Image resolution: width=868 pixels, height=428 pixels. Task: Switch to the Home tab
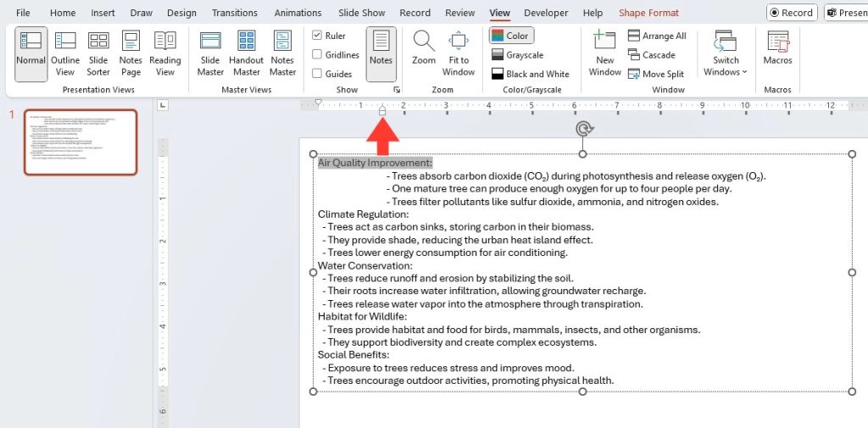(63, 13)
